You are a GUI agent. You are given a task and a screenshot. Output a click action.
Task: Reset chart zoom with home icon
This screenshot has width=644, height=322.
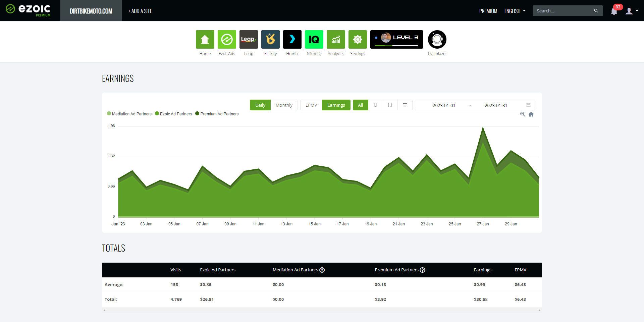(531, 114)
